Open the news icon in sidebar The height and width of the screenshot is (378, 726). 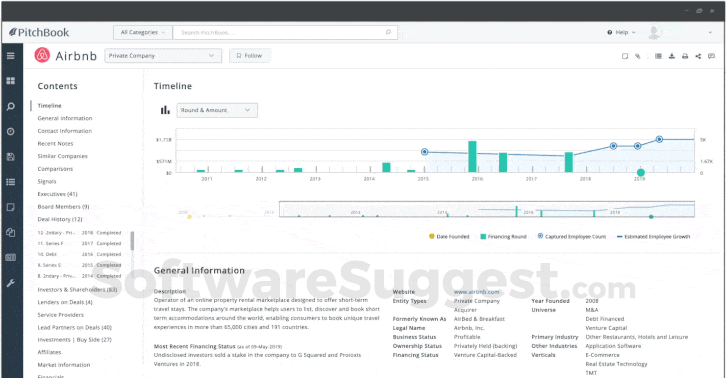tap(10, 258)
